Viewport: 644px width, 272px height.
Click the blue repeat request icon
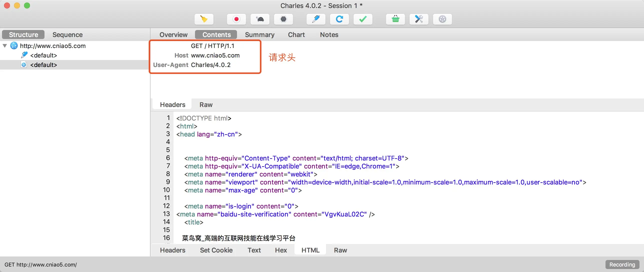click(339, 19)
